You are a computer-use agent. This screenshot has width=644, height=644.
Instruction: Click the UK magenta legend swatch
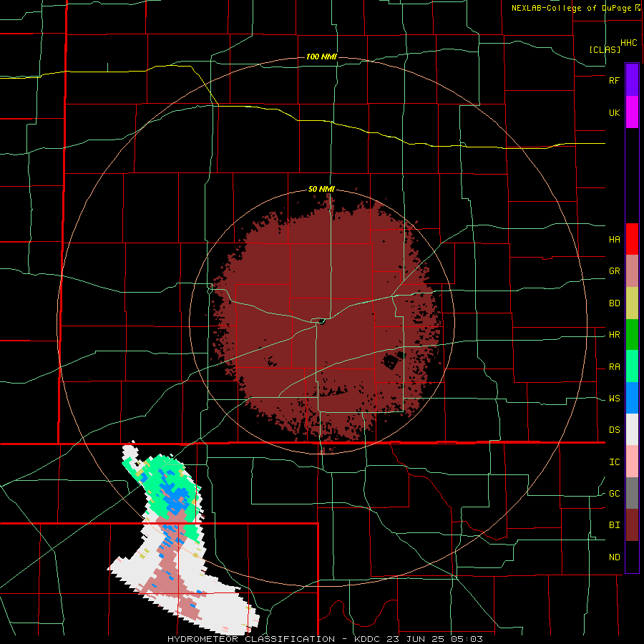[x=632, y=112]
